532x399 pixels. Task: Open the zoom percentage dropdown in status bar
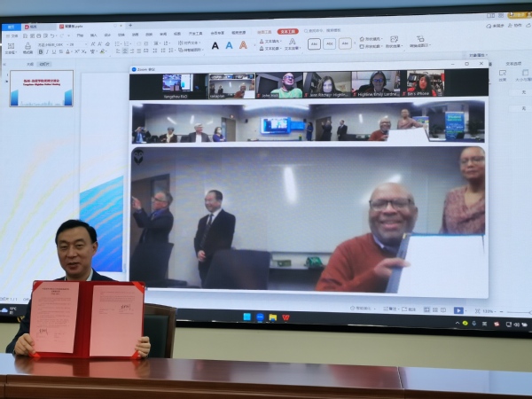pos(487,311)
